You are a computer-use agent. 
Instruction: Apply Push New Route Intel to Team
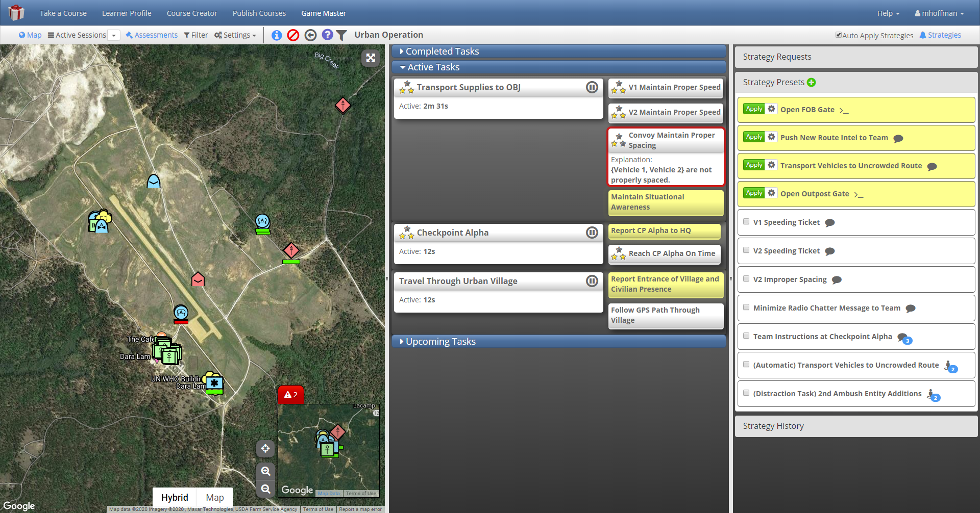754,137
